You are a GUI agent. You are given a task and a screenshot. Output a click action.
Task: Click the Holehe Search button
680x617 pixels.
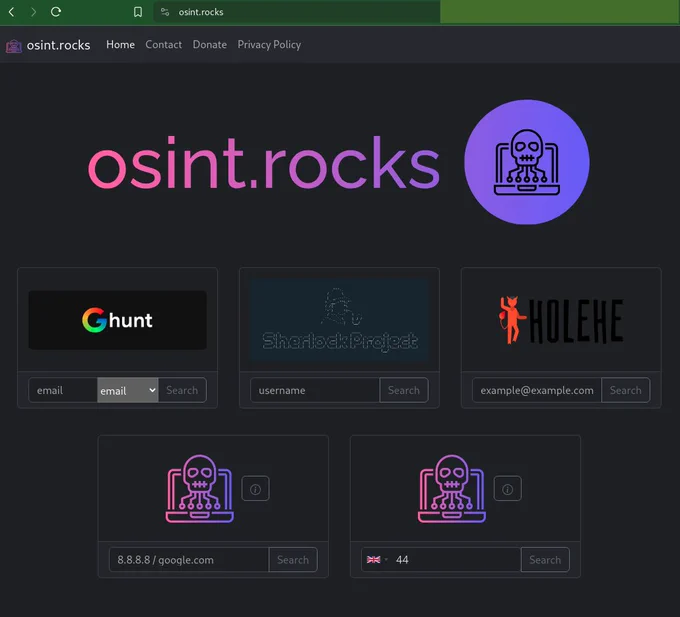[x=625, y=390]
